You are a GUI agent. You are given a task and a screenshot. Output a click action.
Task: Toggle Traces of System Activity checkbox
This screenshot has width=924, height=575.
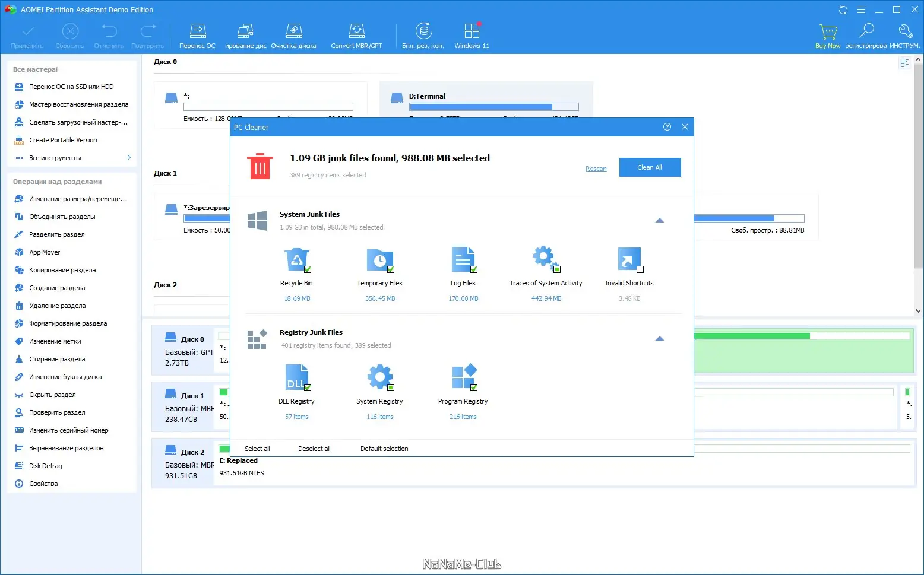[557, 269]
